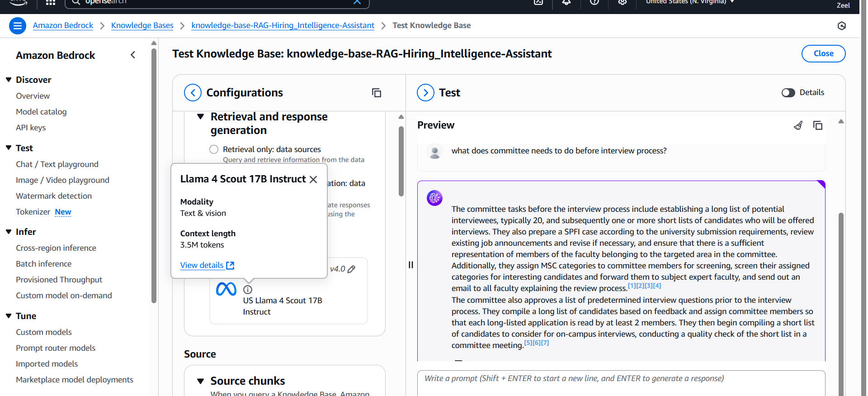Select Retrieval only: data sources option
This screenshot has width=868, height=396.
tap(214, 149)
